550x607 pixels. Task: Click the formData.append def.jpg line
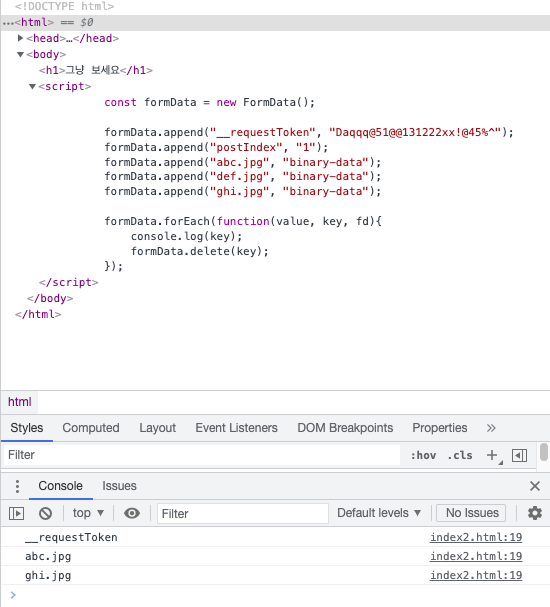[243, 177]
